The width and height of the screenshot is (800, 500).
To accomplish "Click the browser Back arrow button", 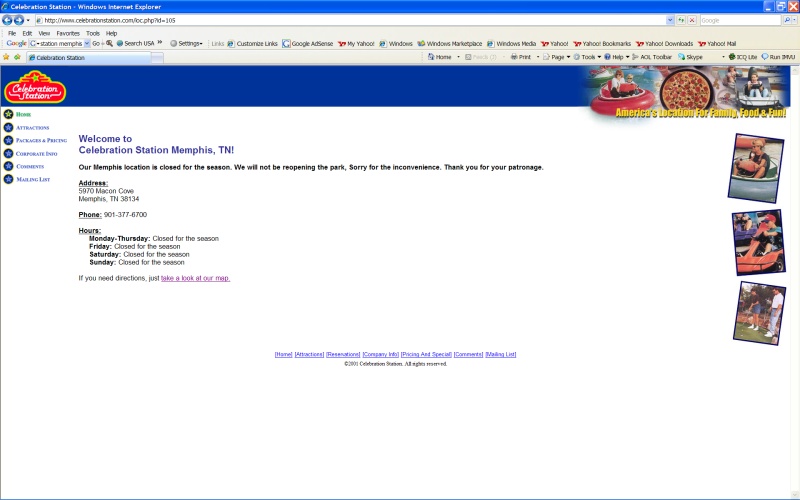I will tap(7, 20).
